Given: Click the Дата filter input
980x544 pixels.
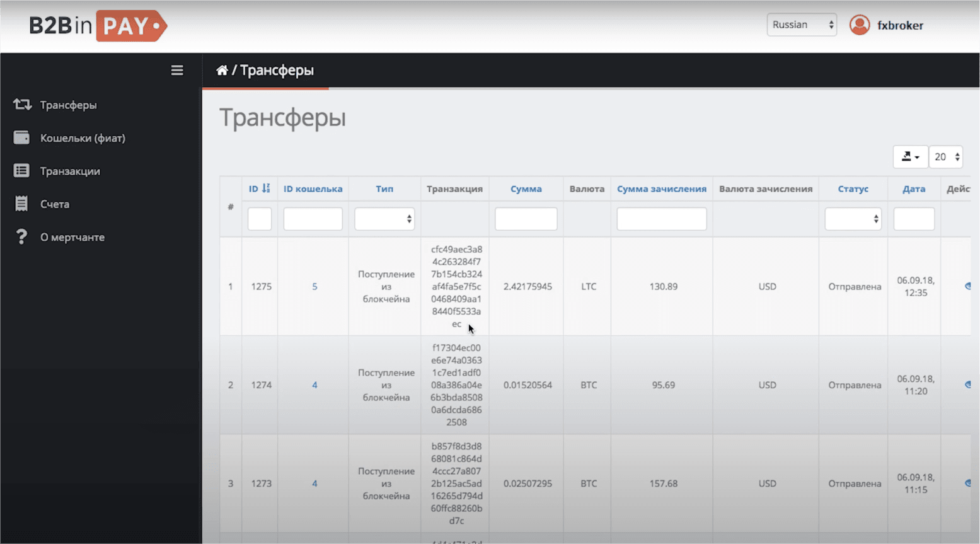Looking at the screenshot, I should [x=914, y=219].
